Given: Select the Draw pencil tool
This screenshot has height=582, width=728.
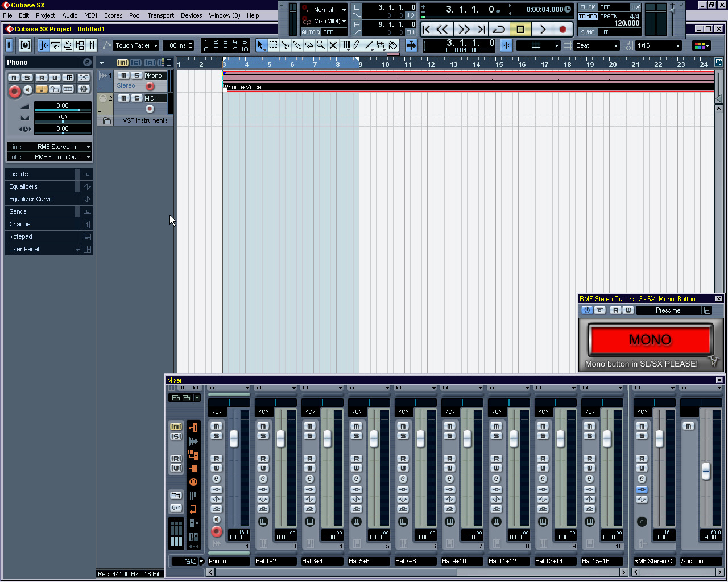Looking at the screenshot, I should pyautogui.click(x=357, y=45).
